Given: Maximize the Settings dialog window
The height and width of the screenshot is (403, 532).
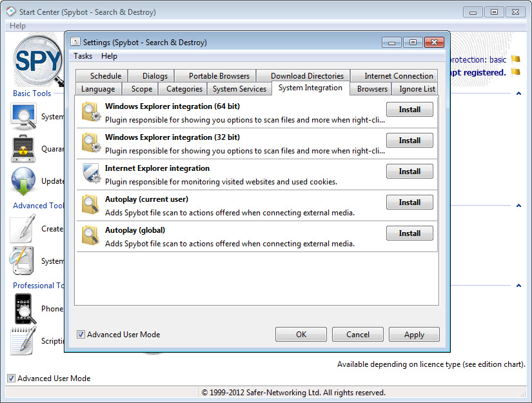Looking at the screenshot, I should (413, 43).
